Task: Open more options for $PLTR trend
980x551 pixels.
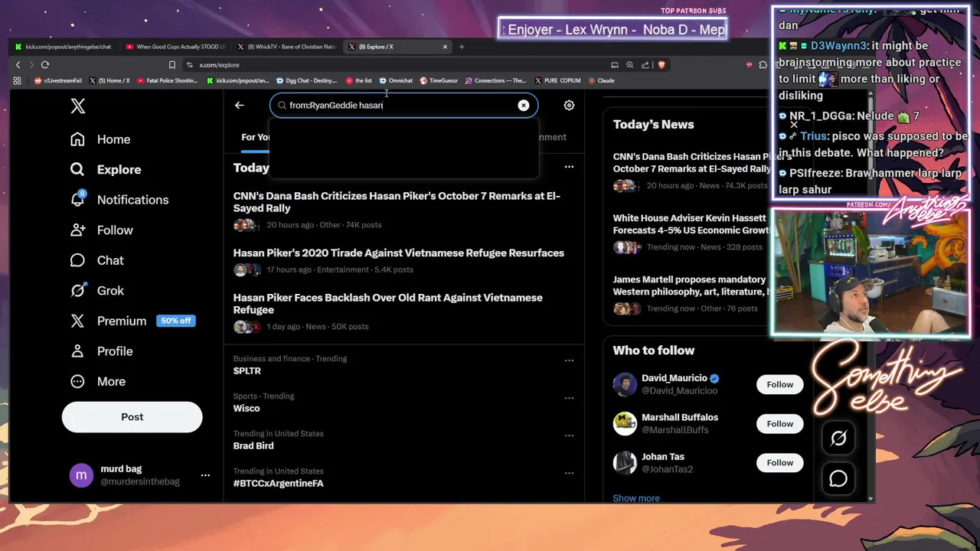Action: coord(569,360)
